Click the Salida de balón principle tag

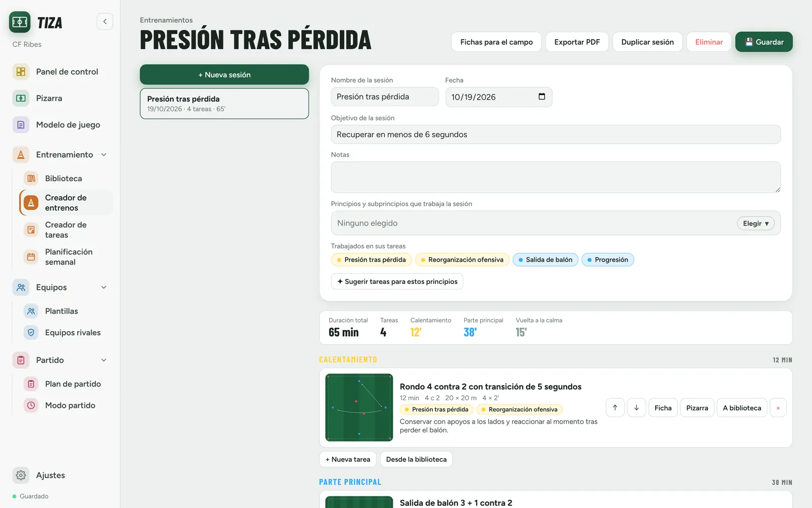(x=546, y=260)
